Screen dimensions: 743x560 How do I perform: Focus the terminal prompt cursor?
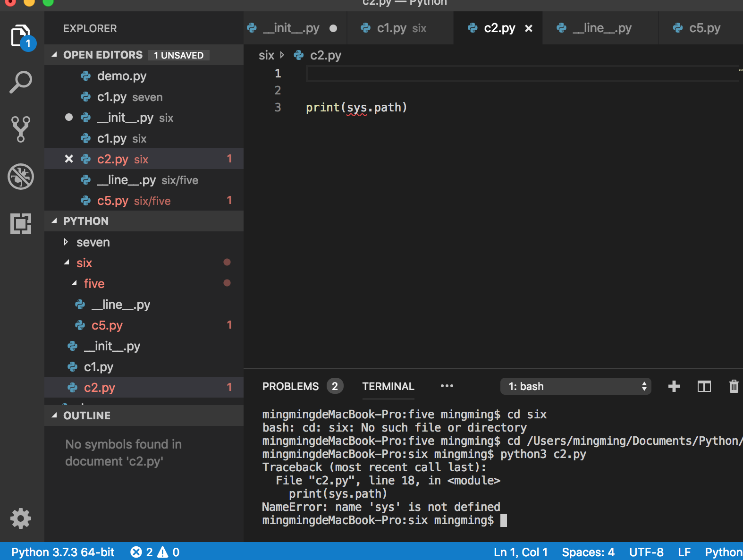click(x=504, y=520)
